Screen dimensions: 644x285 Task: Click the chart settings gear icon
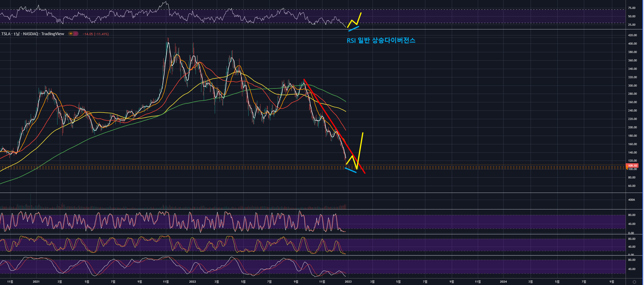[x=634, y=282]
